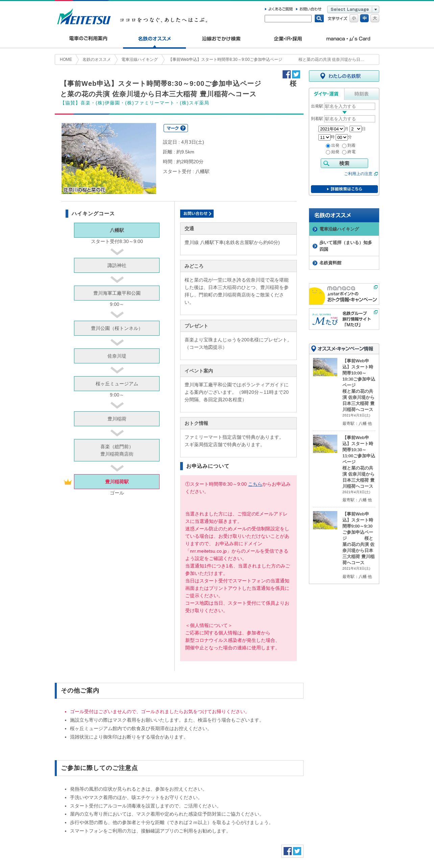Open the 2021年04 month dropdown
Image resolution: width=434 pixels, height=868 pixels.
[x=331, y=129]
